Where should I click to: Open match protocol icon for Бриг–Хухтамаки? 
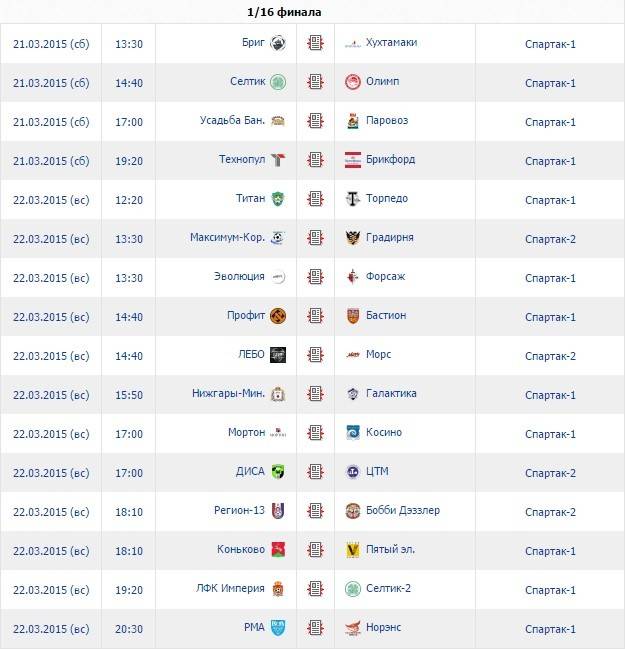point(316,43)
